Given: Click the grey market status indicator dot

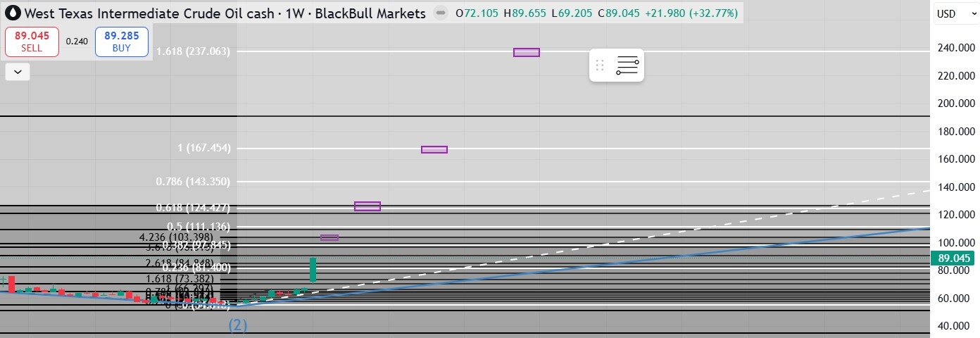Looking at the screenshot, I should (440, 13).
